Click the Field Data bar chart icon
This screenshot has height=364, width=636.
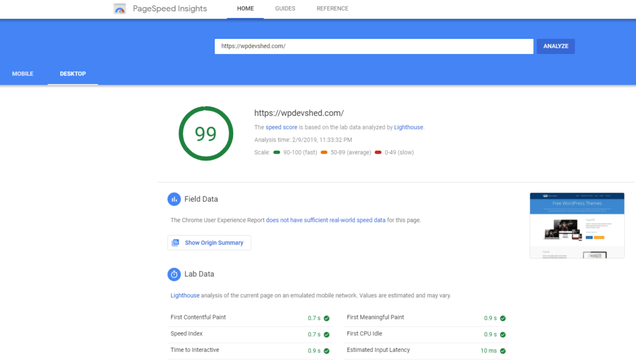pos(174,199)
